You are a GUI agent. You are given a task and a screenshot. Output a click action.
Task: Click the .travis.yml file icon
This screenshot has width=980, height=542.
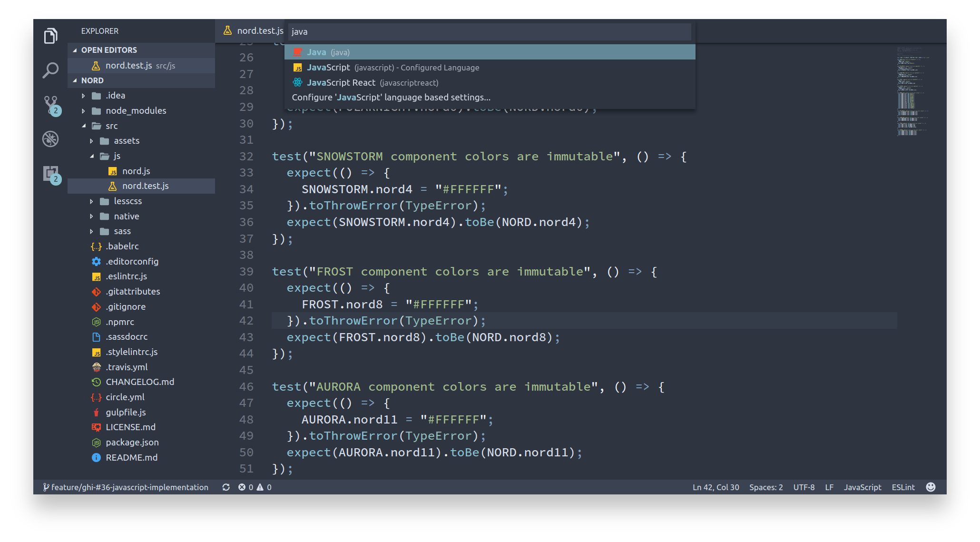tap(96, 367)
